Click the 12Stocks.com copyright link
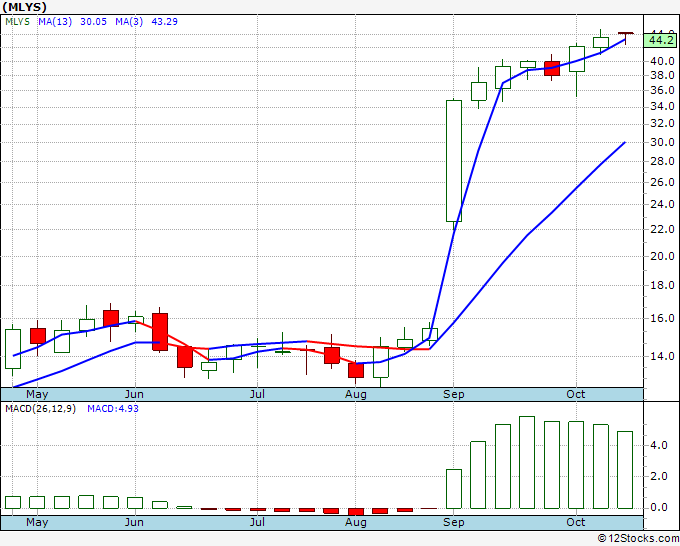Image resolution: width=680 pixels, height=546 pixels. click(x=638, y=539)
